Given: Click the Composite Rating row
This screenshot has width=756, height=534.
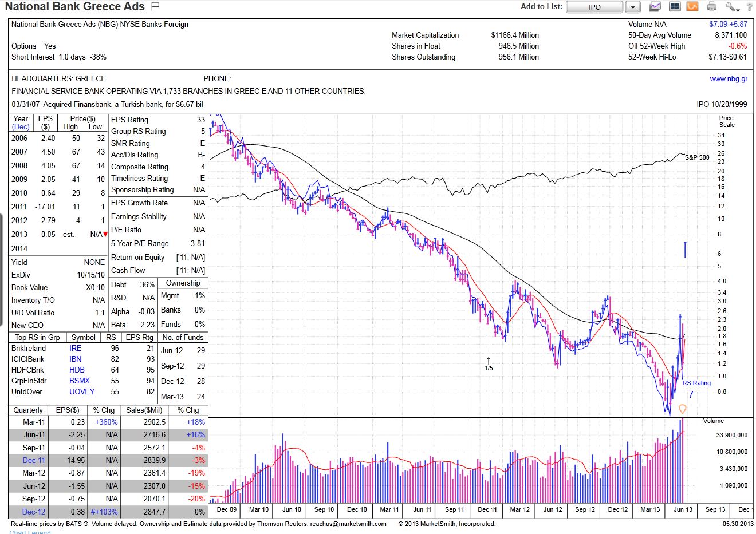Looking at the screenshot, I should [158, 167].
